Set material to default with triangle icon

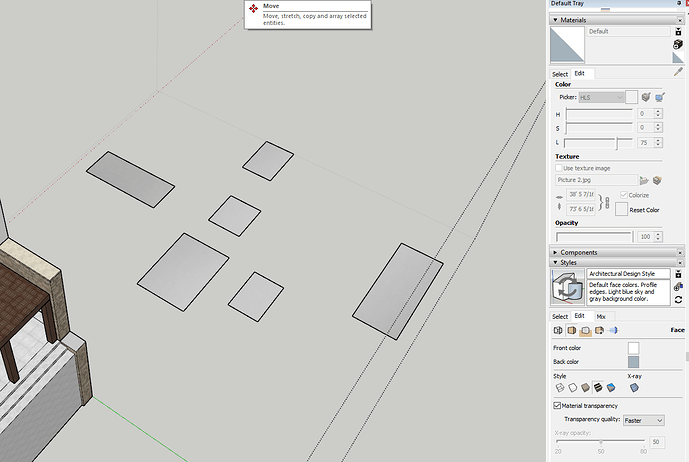coord(678,57)
